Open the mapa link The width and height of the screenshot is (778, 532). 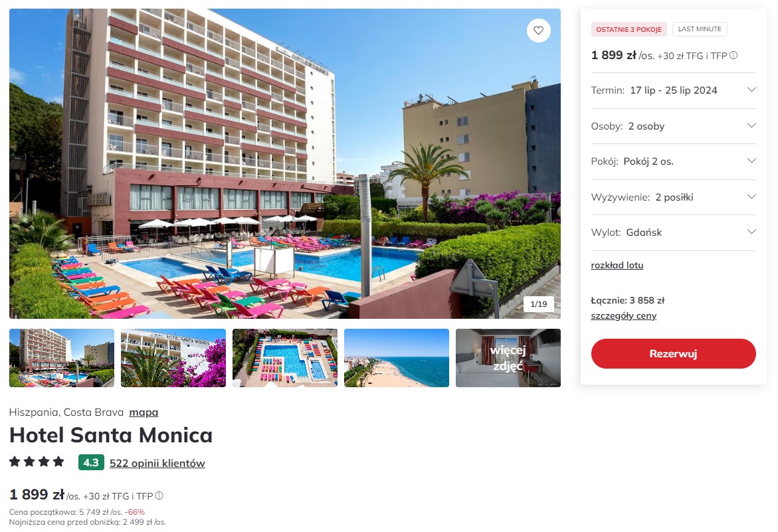click(x=144, y=412)
